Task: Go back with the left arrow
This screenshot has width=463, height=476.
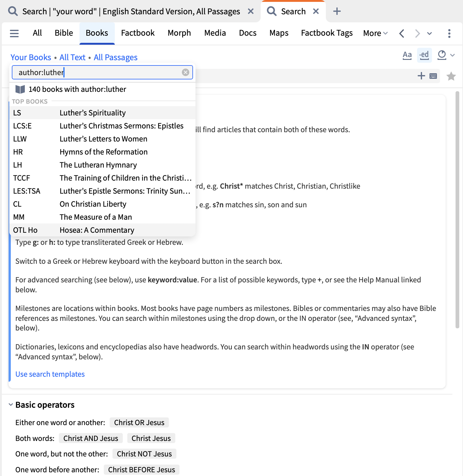Action: [x=402, y=33]
